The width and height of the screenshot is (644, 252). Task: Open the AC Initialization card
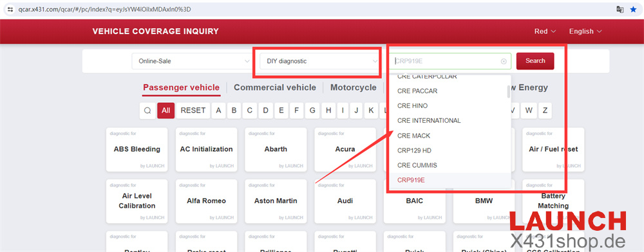click(x=206, y=149)
